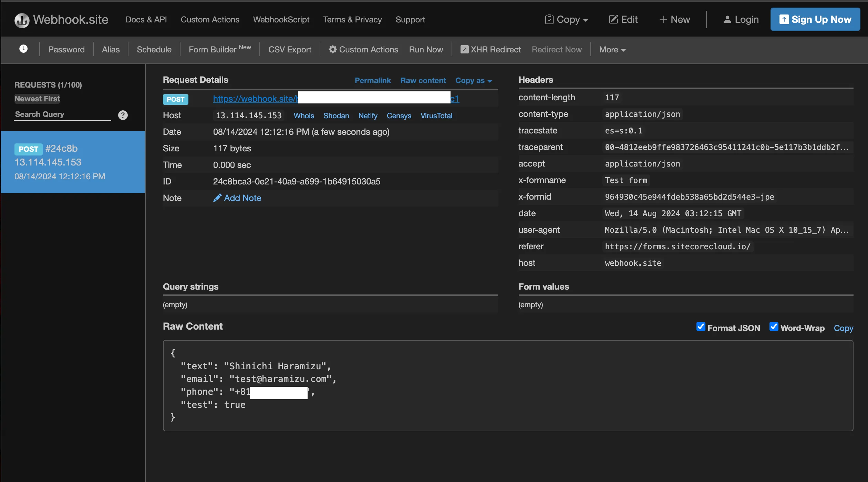Open Whois lookup for host IP
The width and height of the screenshot is (868, 482).
pyautogui.click(x=303, y=116)
